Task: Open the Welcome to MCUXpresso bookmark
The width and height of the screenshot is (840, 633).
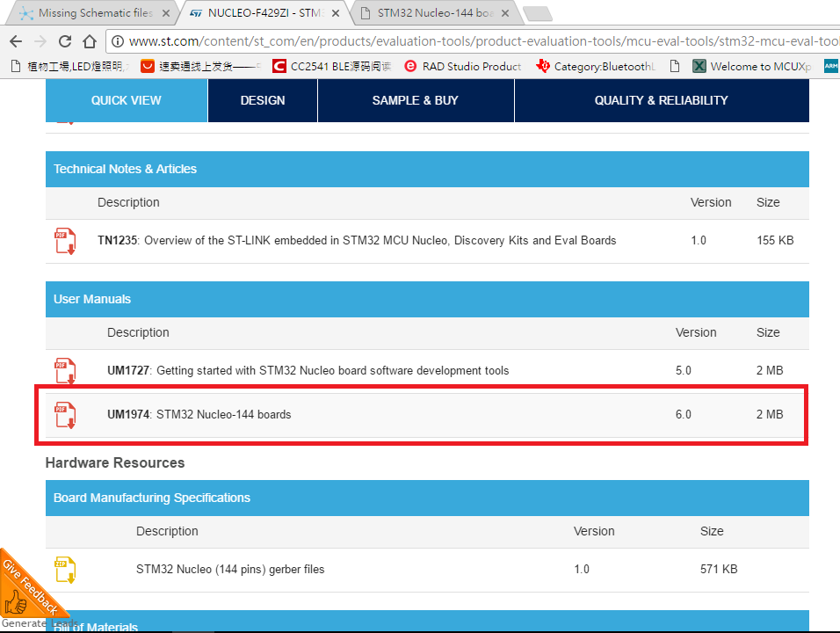Action: [x=752, y=66]
